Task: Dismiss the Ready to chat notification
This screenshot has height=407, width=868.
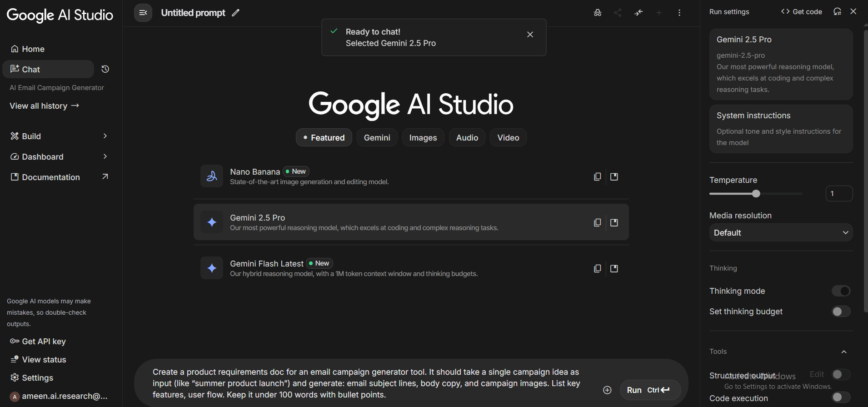Action: click(530, 35)
